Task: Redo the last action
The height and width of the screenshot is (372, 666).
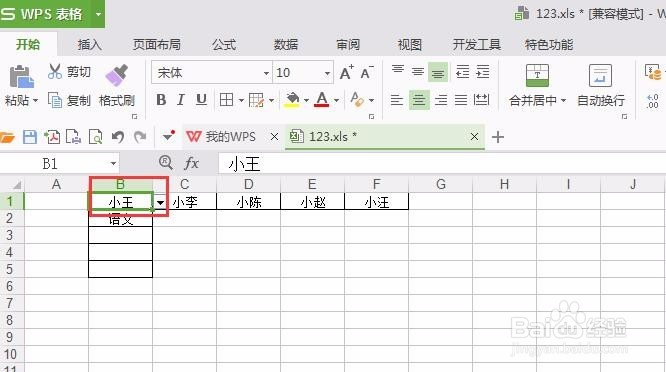Action: click(140, 137)
